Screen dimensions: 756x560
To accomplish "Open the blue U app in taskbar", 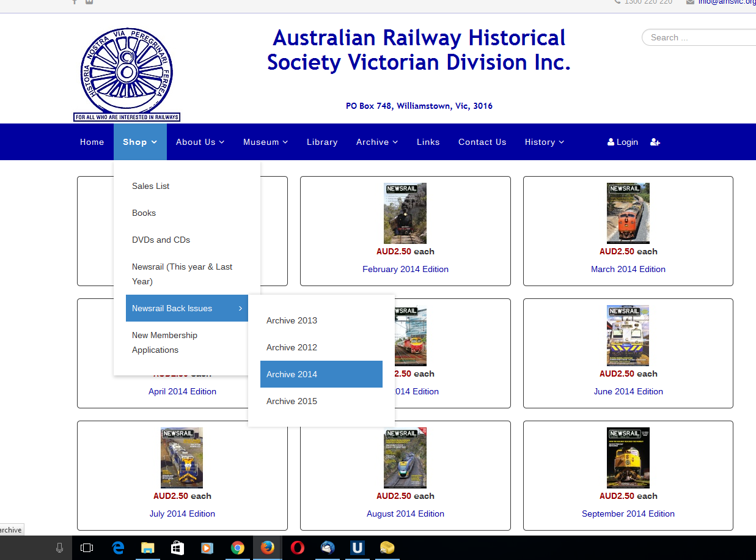I will (x=358, y=548).
